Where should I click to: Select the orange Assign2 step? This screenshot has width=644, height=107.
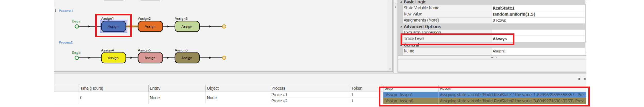click(x=150, y=26)
